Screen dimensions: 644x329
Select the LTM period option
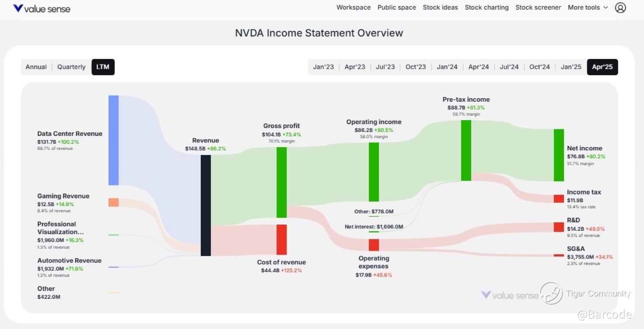(103, 67)
